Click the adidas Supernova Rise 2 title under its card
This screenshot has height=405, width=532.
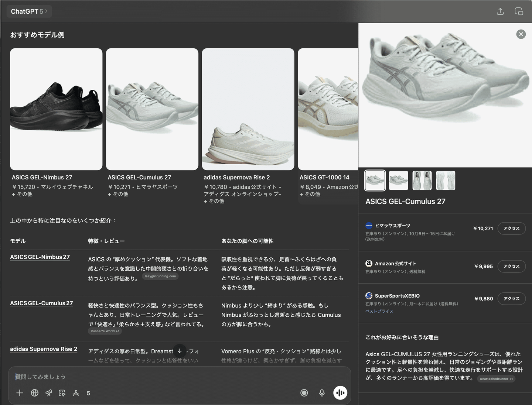(x=237, y=178)
